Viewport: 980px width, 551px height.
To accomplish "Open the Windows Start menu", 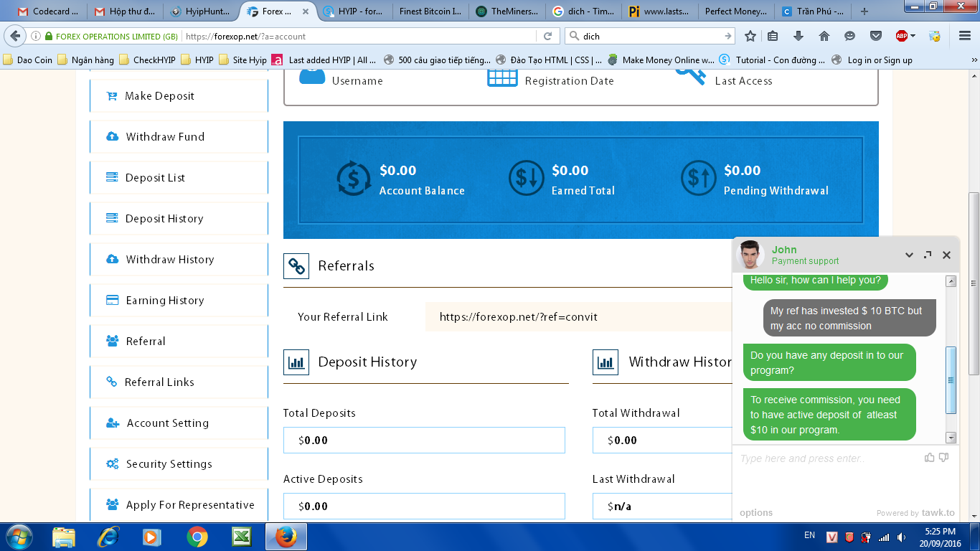I will [x=18, y=537].
